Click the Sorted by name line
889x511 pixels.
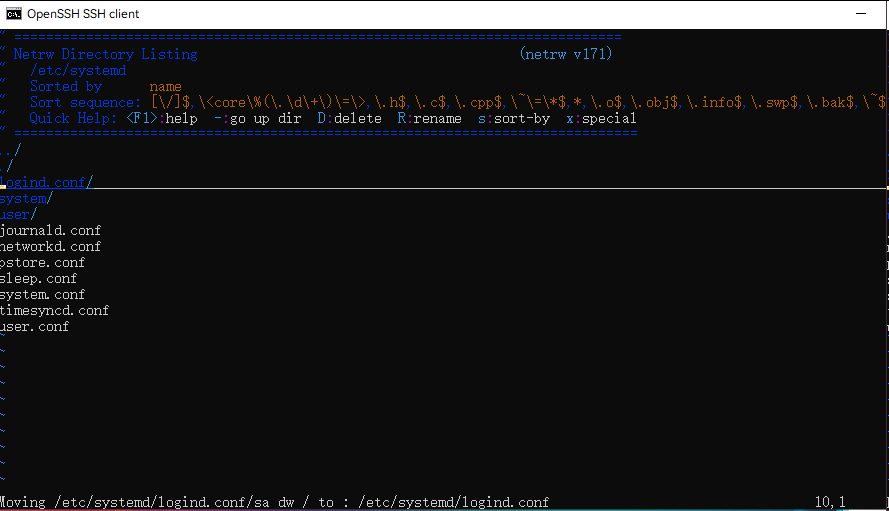105,86
